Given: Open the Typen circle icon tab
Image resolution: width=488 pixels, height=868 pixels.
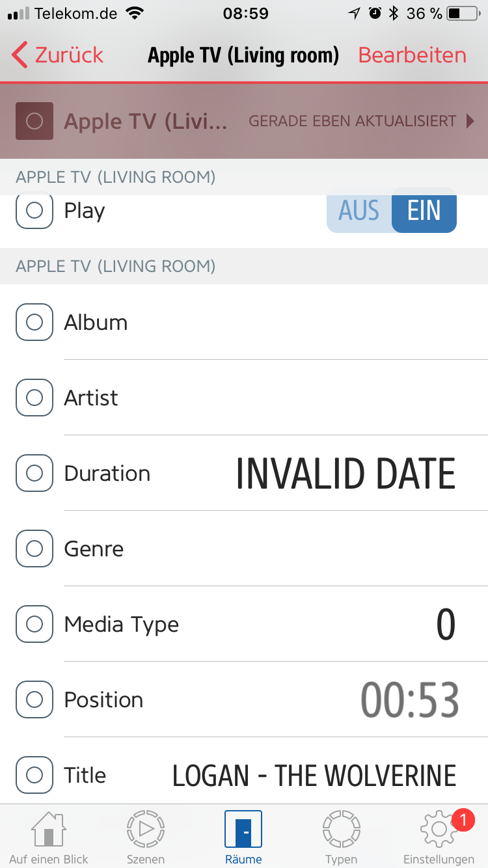Looking at the screenshot, I should (342, 830).
